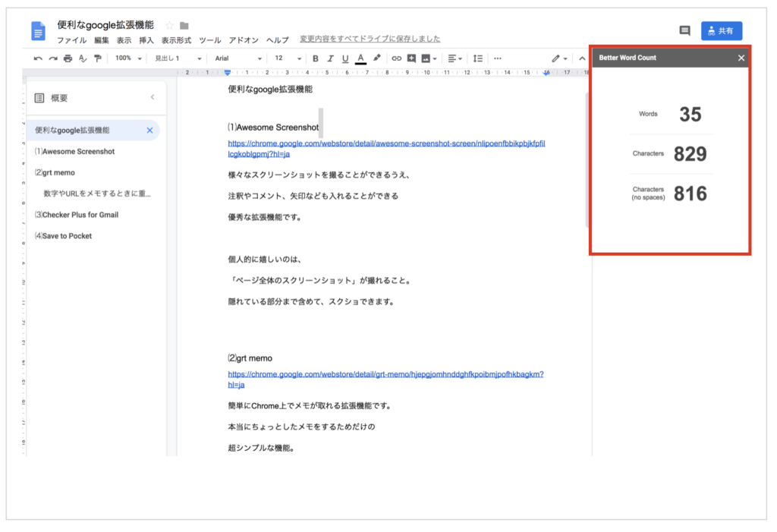Image resolution: width=777 pixels, height=532 pixels.
Task: Open the comment history icon
Action: pyautogui.click(x=685, y=31)
